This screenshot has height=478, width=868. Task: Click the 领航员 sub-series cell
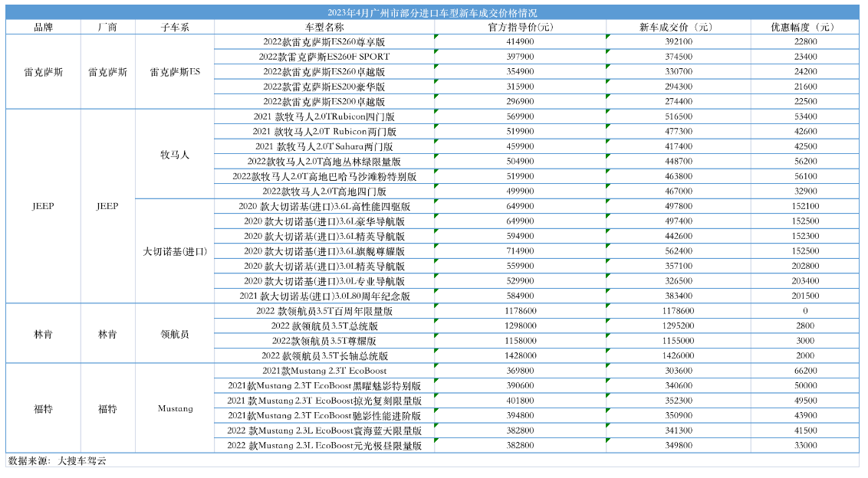tap(175, 334)
